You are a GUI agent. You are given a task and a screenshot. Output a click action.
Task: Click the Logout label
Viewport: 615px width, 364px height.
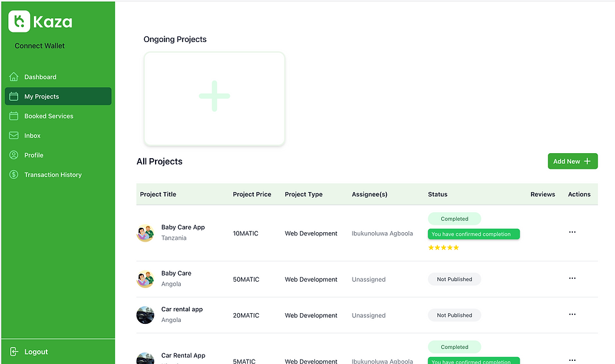click(36, 351)
